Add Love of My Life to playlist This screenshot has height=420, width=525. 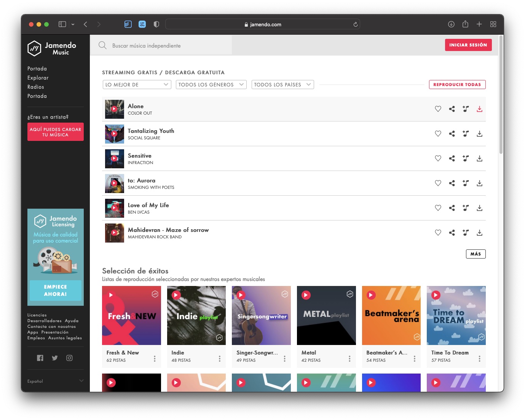click(x=466, y=208)
